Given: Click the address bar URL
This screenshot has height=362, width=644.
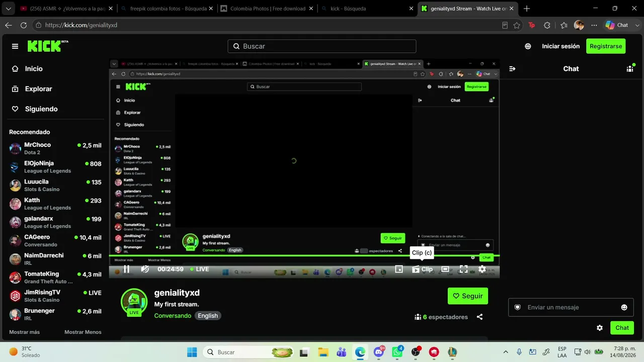Looking at the screenshot, I should point(81,25).
